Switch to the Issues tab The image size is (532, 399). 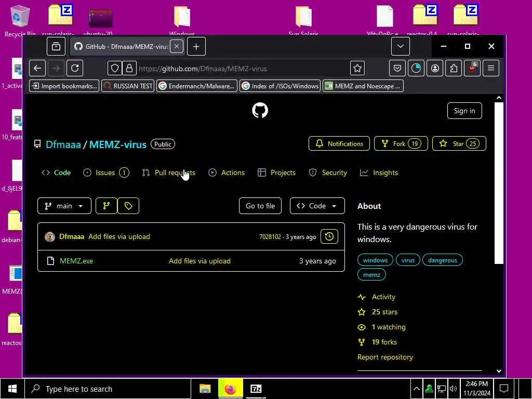(106, 172)
